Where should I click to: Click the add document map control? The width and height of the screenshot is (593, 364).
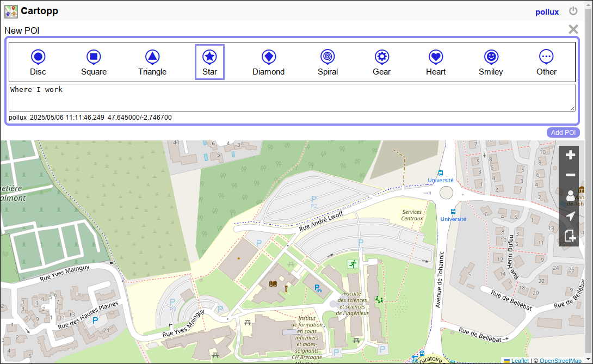point(570,236)
